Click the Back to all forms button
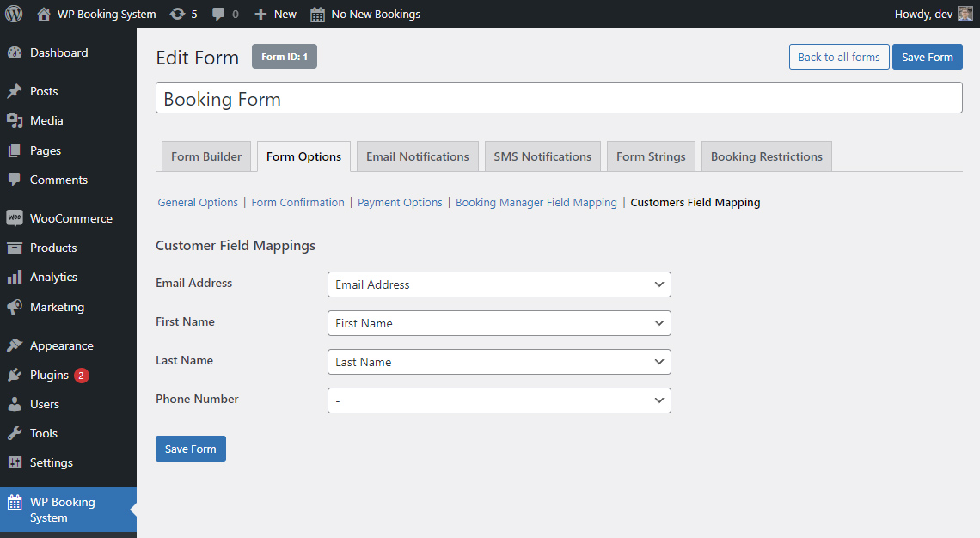Image resolution: width=980 pixels, height=538 pixels. click(838, 57)
